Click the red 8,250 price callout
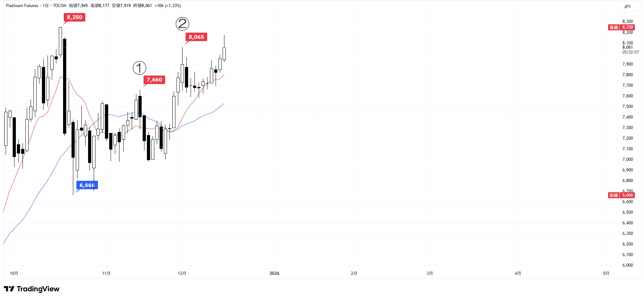 (74, 17)
